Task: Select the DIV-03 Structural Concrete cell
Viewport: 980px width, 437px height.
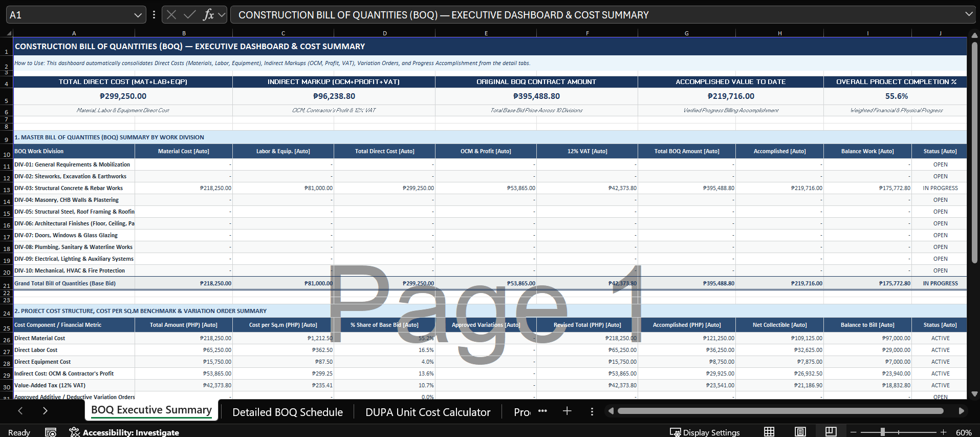Action: [74, 188]
